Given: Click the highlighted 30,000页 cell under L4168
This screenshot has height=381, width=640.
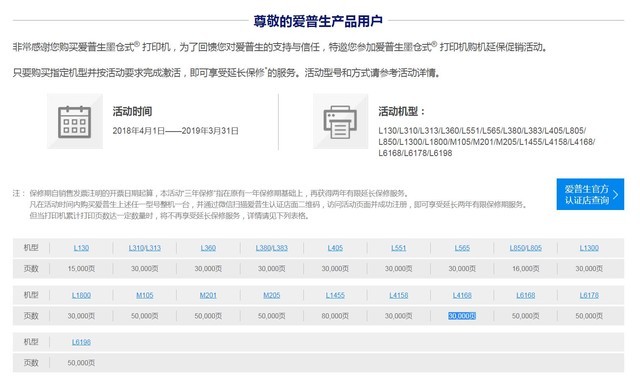Looking at the screenshot, I should pyautogui.click(x=462, y=316).
